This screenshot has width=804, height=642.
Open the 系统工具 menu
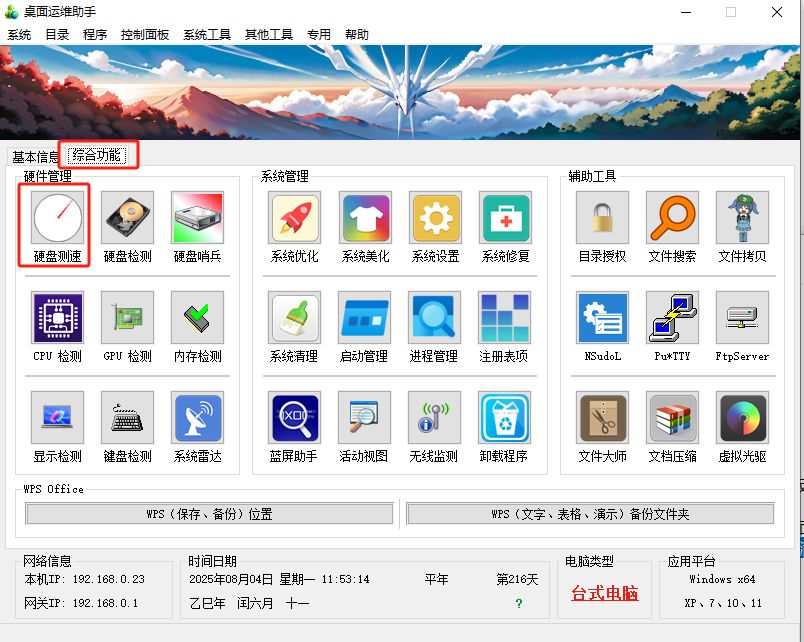pos(207,35)
